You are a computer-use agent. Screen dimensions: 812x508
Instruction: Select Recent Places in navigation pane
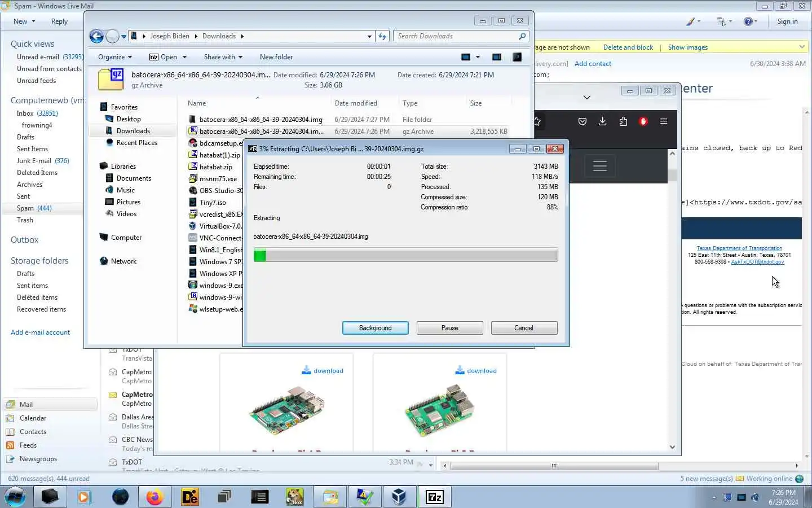[x=136, y=143]
